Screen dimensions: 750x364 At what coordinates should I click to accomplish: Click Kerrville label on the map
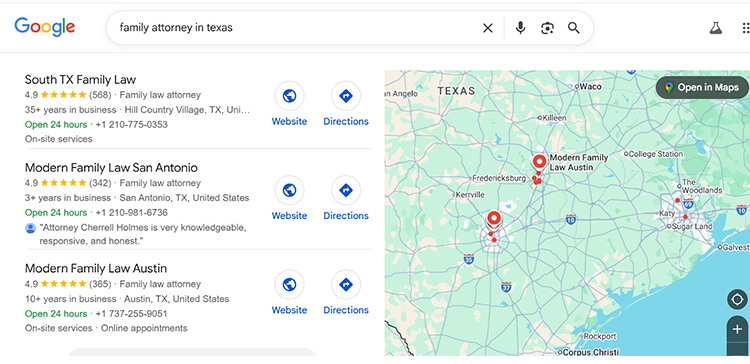[x=471, y=195]
